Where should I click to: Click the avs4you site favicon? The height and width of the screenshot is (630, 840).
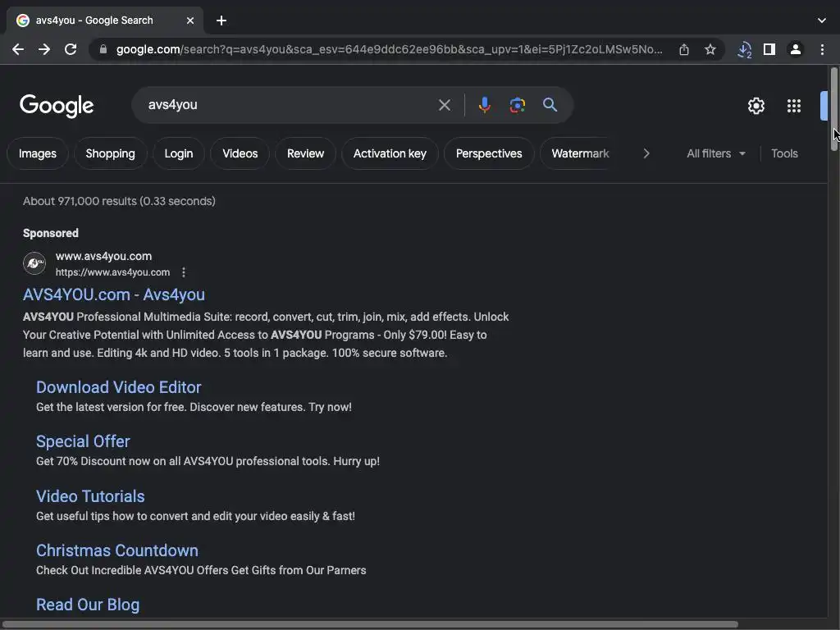click(34, 263)
